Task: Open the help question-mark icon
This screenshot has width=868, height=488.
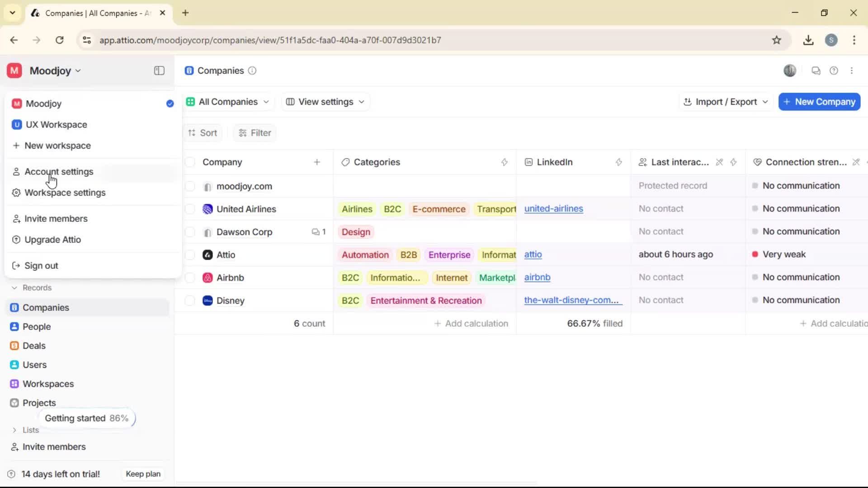Action: click(x=834, y=70)
